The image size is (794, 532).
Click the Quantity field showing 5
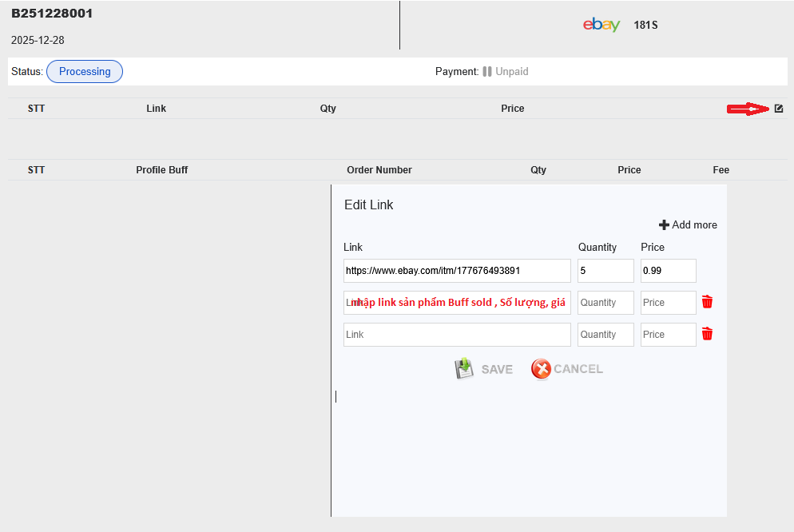pyautogui.click(x=605, y=271)
